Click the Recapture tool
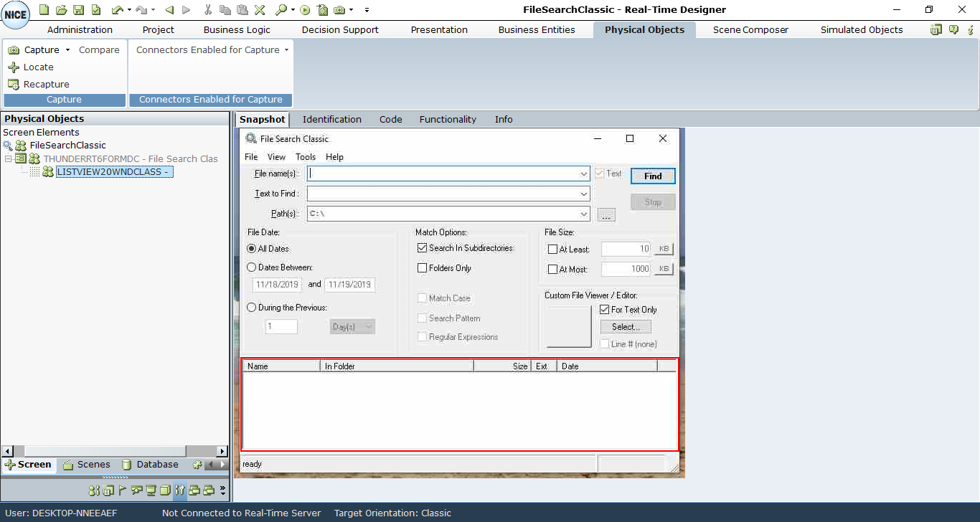Screen dimensions: 980x522 pos(39,84)
